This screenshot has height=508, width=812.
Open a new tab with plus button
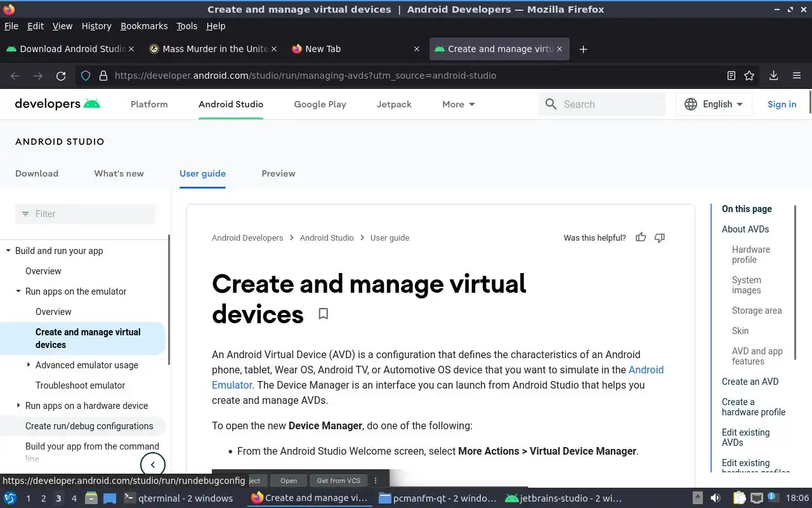click(x=583, y=49)
